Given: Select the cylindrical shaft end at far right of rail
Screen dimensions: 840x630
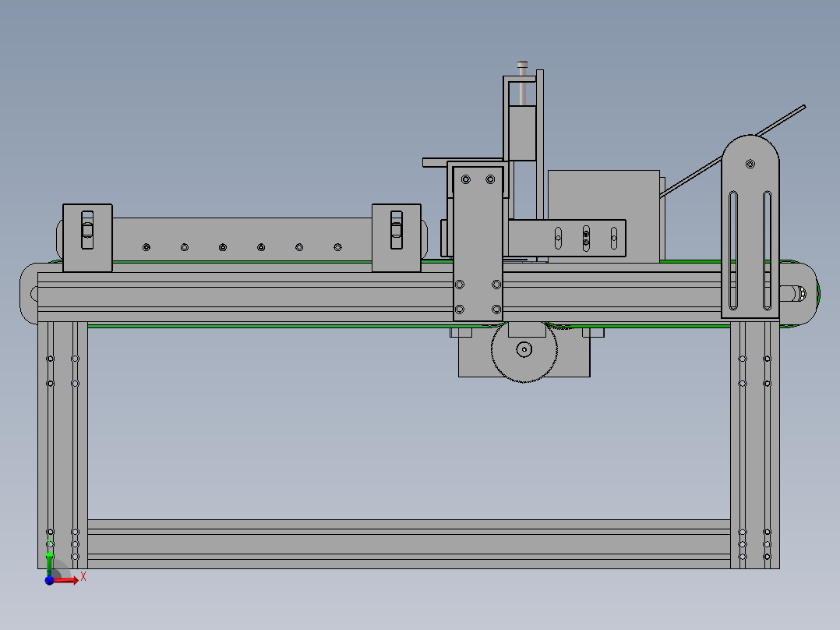Looking at the screenshot, I should 793,294.
